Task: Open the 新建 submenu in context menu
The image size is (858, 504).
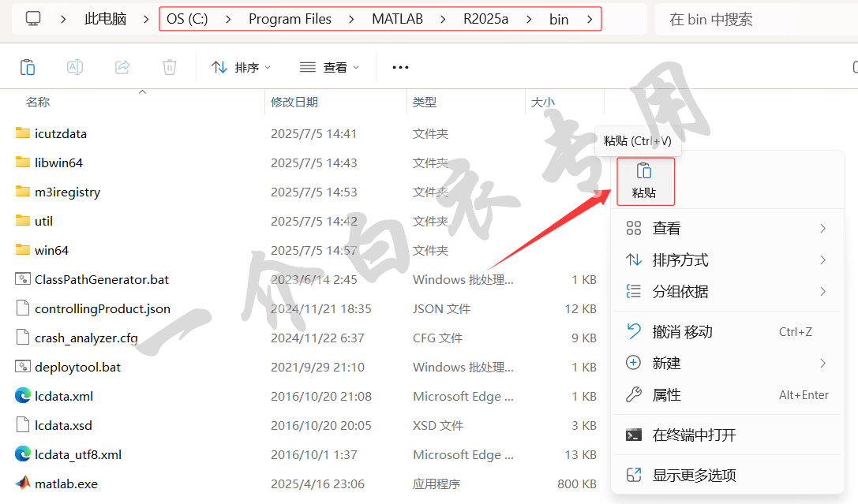Action: [727, 363]
